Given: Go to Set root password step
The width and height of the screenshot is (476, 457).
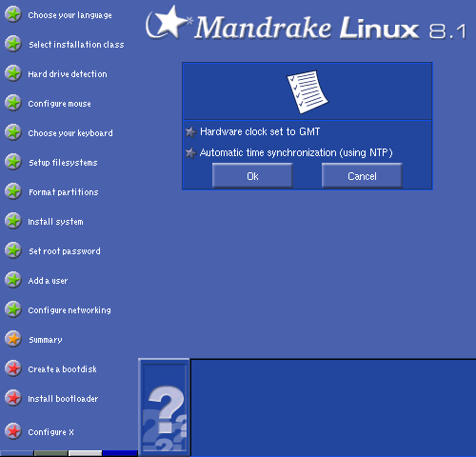Looking at the screenshot, I should [x=65, y=251].
